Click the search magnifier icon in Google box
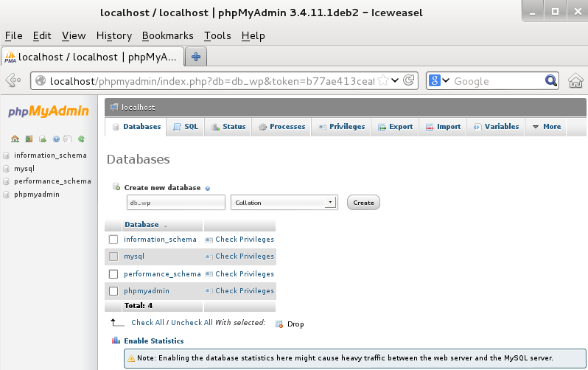Viewport: 588px width, 370px height. pos(550,80)
